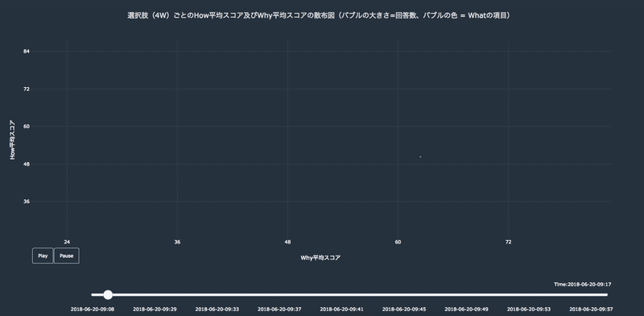
Task: Jump slider to 2018-06-20-09:29 step
Action: pos(155,309)
